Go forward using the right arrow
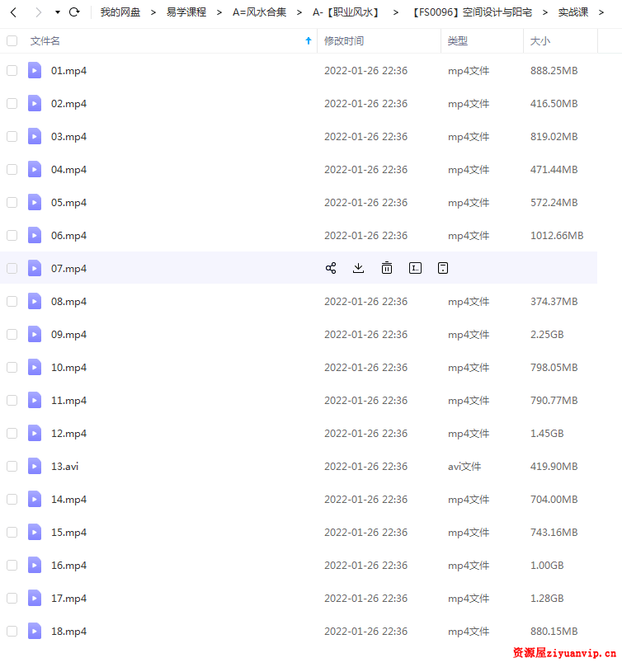The height and width of the screenshot is (672, 622). tap(39, 12)
